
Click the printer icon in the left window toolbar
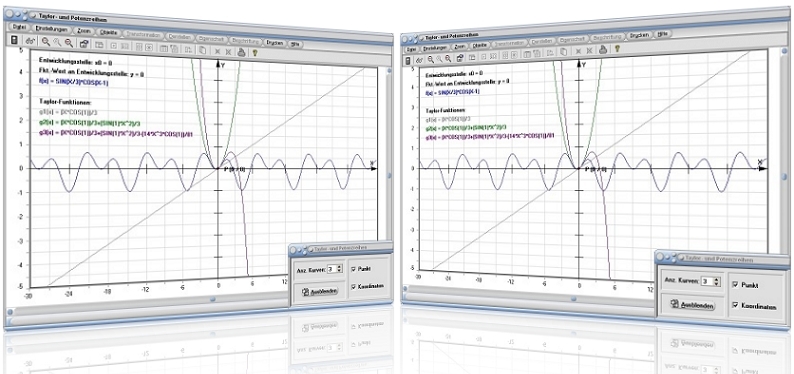[x=242, y=51]
